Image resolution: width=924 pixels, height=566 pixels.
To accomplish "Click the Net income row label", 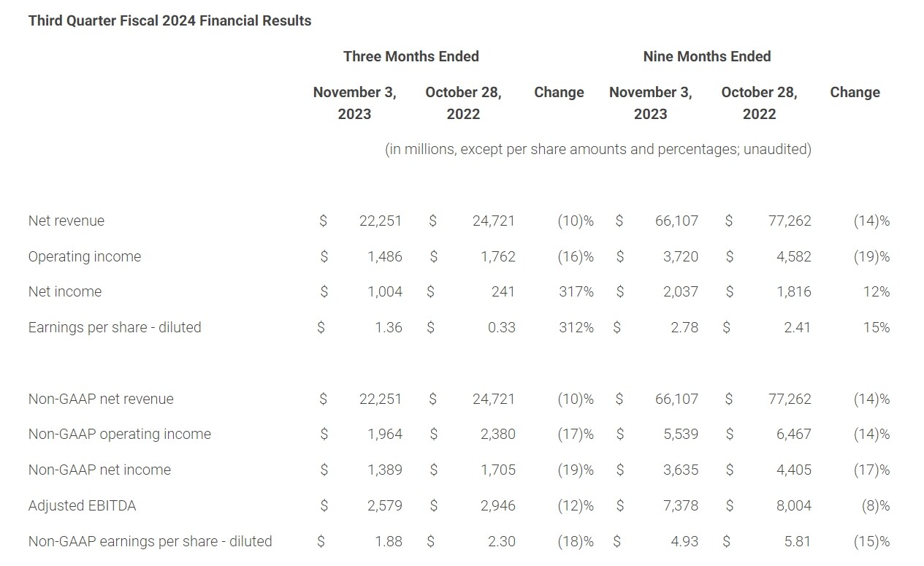I will click(65, 291).
